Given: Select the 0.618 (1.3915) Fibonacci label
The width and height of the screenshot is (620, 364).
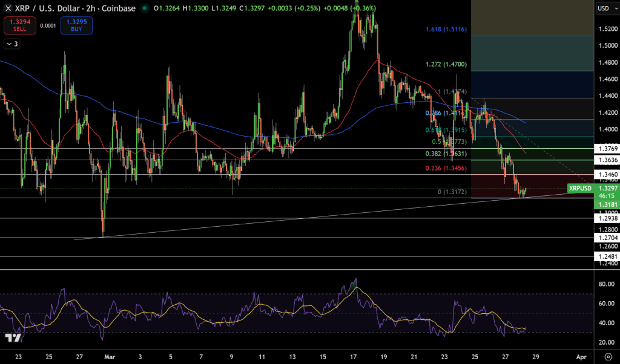Looking at the screenshot, I should tap(446, 130).
